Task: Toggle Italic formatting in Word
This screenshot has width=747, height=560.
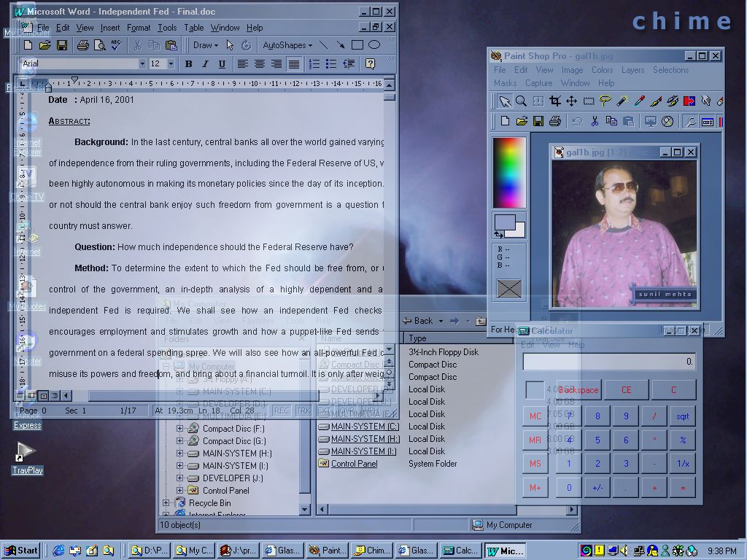Action: click(205, 64)
